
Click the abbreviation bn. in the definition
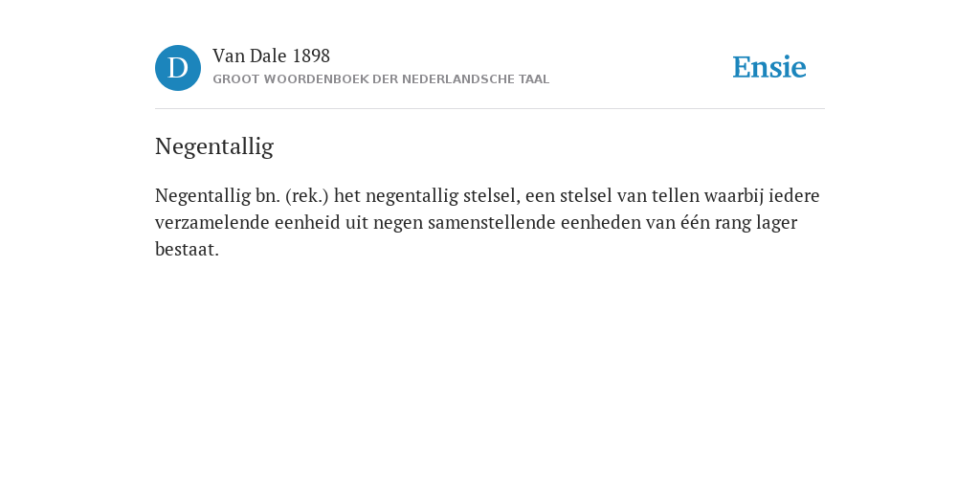(268, 195)
